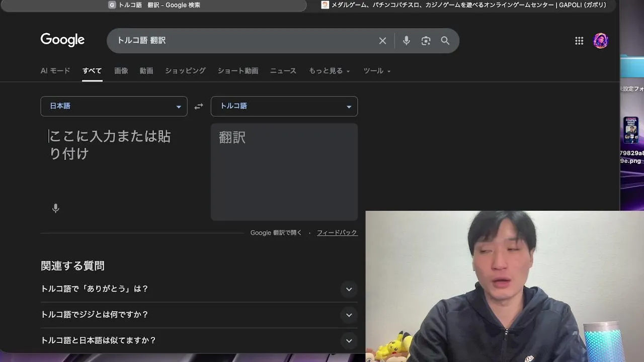Open the Google account profile avatar
The image size is (644, 362).
click(601, 41)
